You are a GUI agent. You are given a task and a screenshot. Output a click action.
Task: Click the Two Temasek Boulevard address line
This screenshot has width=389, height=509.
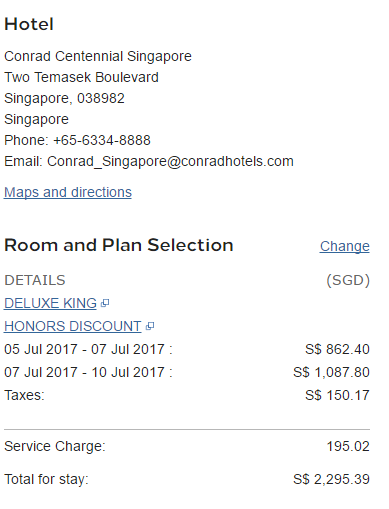[x=81, y=77]
